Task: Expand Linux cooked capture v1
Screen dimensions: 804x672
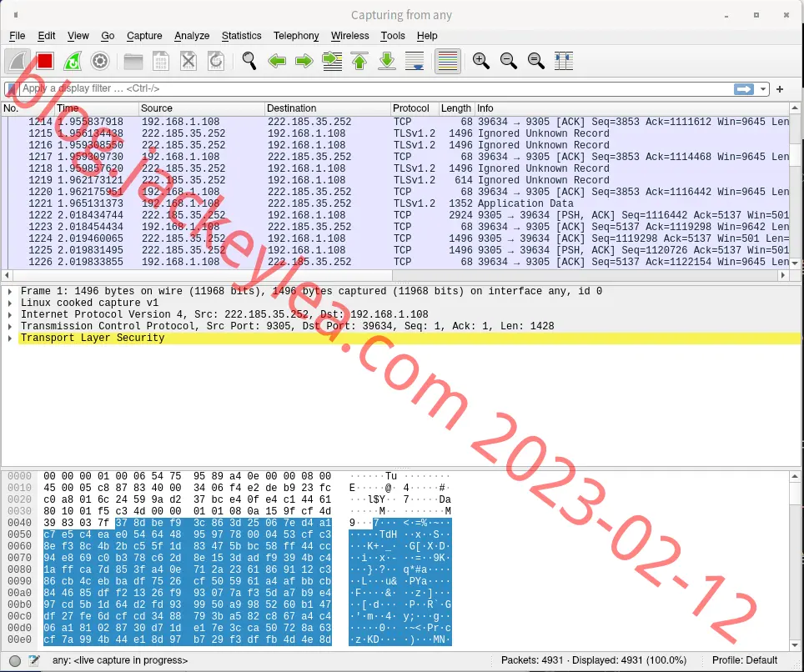Action: [10, 303]
